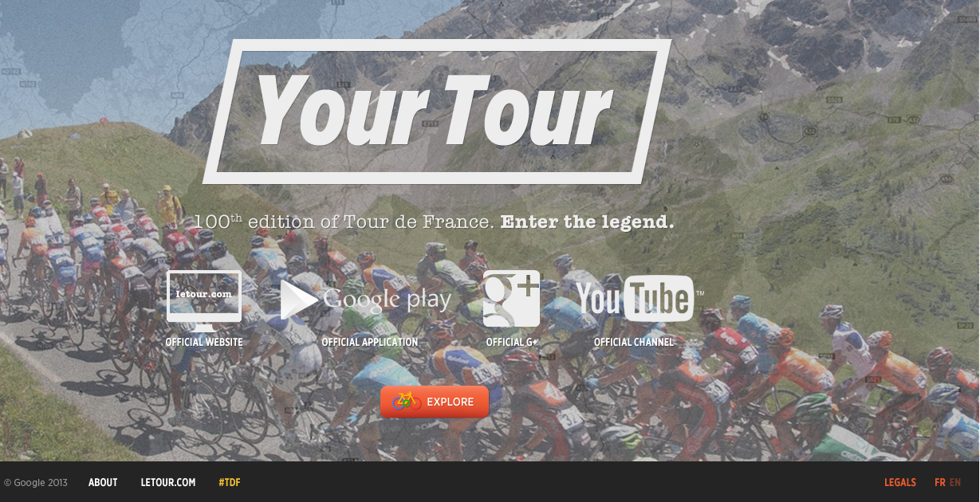This screenshot has width=980, height=502.
Task: Click the Explore button text
Action: click(x=451, y=402)
